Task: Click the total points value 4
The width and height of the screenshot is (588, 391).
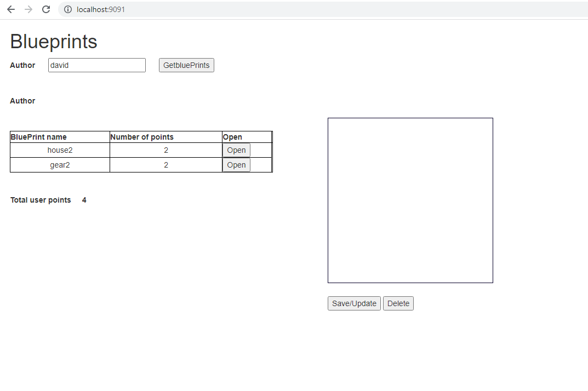Action: (x=84, y=200)
